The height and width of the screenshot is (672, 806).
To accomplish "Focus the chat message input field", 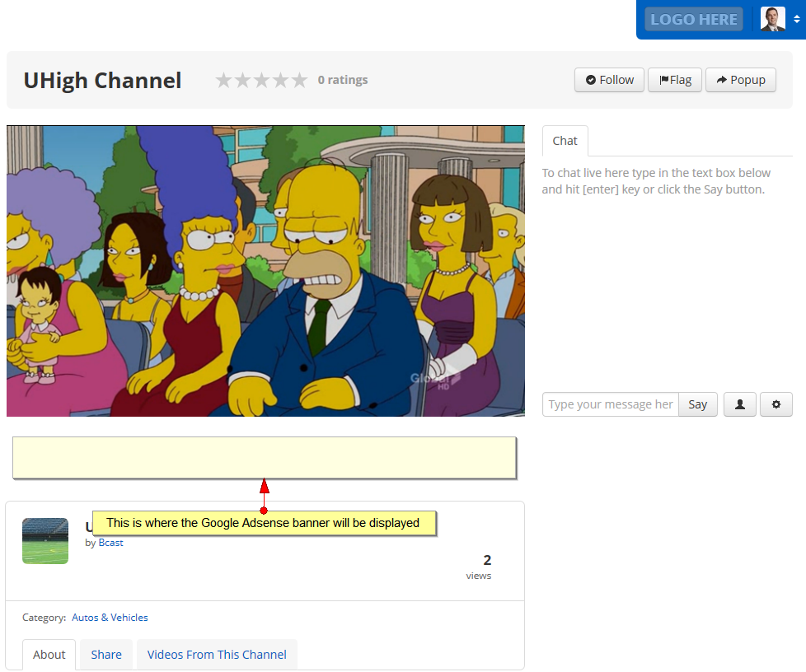I will [x=610, y=404].
